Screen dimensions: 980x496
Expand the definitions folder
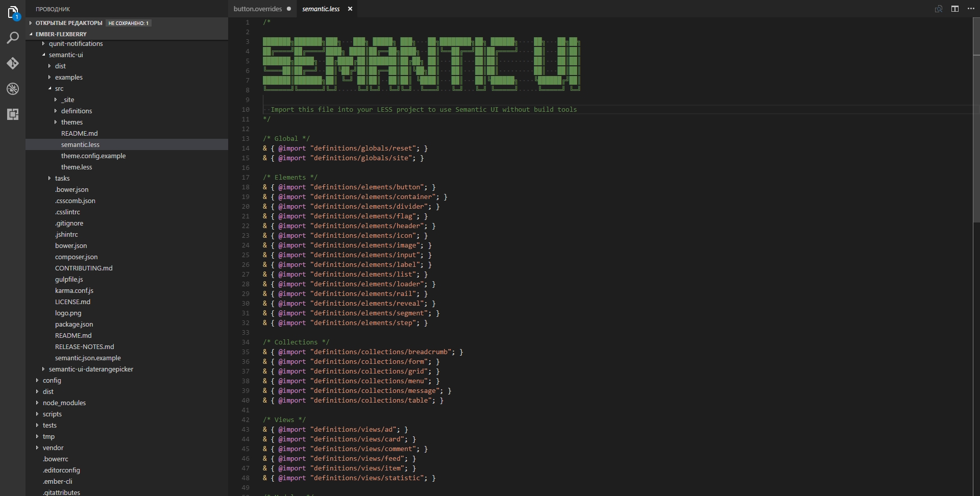click(77, 111)
